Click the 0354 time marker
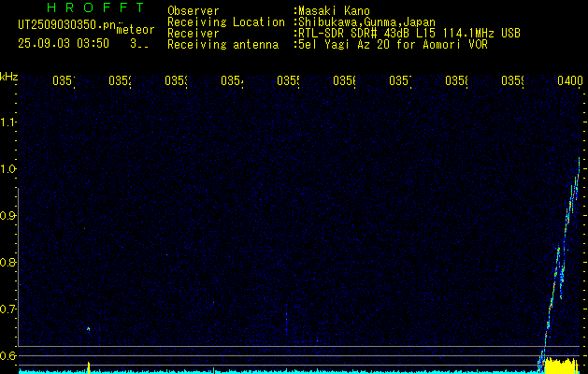Screen dimensions: 588x374 tap(232, 80)
